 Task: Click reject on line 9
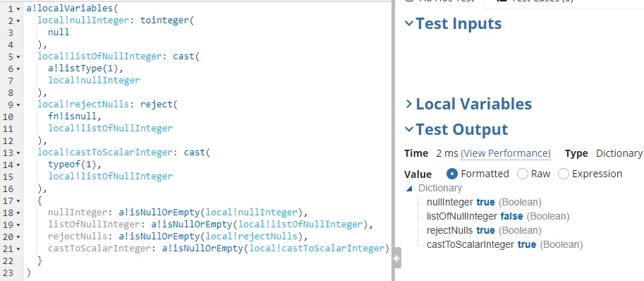157,104
